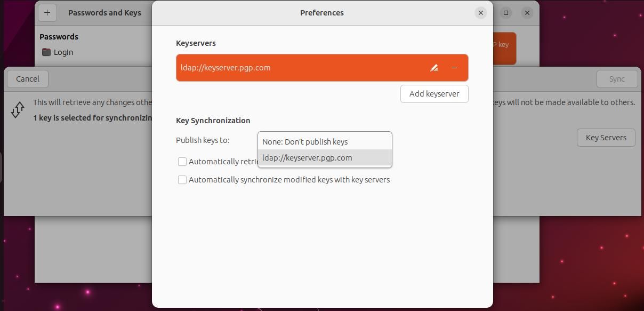The width and height of the screenshot is (644, 311).
Task: Click the plus icon to add a new item
Action: [x=47, y=12]
